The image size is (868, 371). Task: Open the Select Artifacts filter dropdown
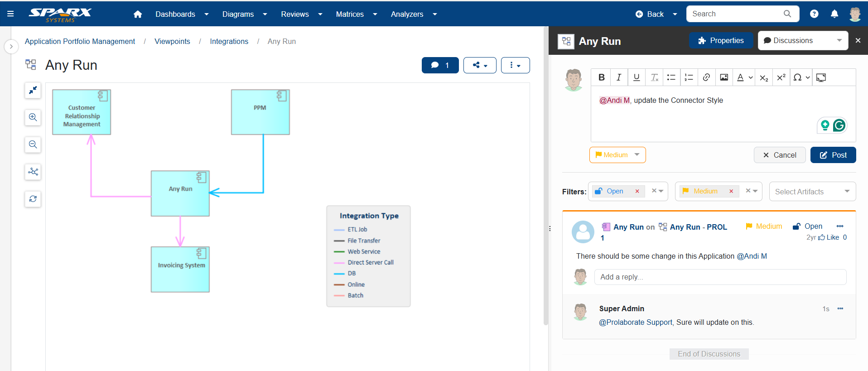click(x=812, y=192)
